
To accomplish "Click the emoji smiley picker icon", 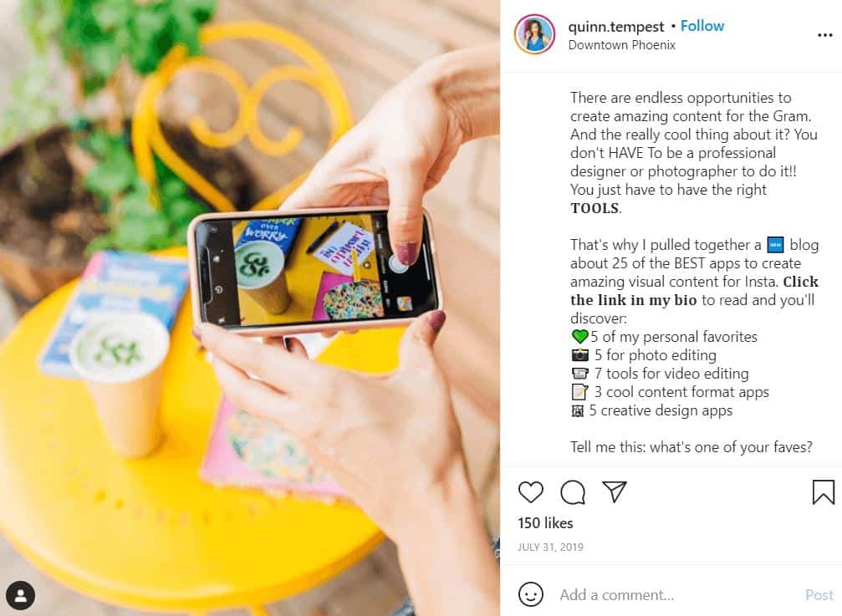I will [x=531, y=594].
